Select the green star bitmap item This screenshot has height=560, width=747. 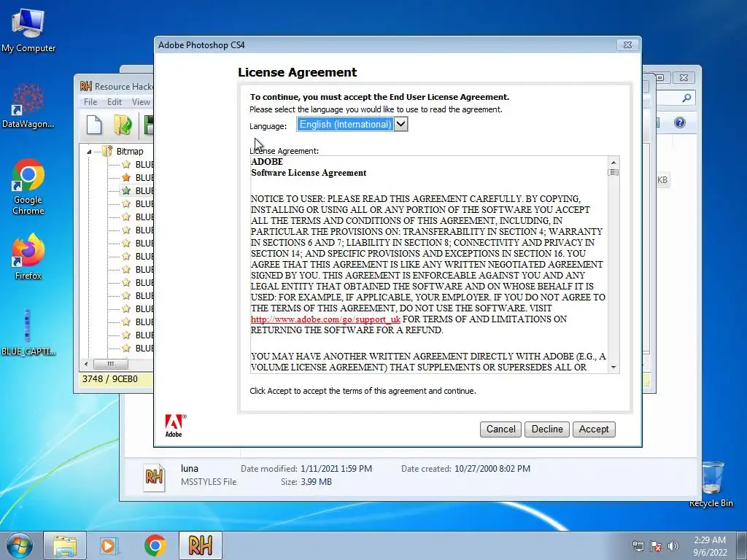click(126, 190)
